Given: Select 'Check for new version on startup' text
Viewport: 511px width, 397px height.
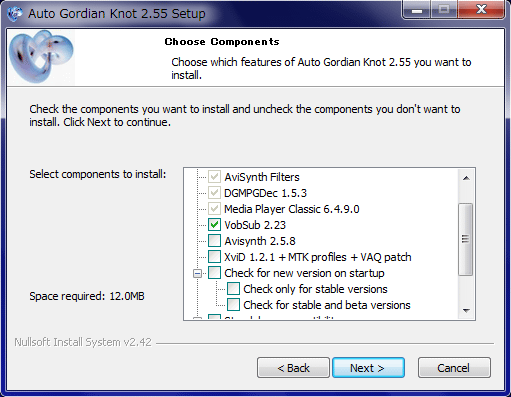Looking at the screenshot, I should click(x=304, y=273).
